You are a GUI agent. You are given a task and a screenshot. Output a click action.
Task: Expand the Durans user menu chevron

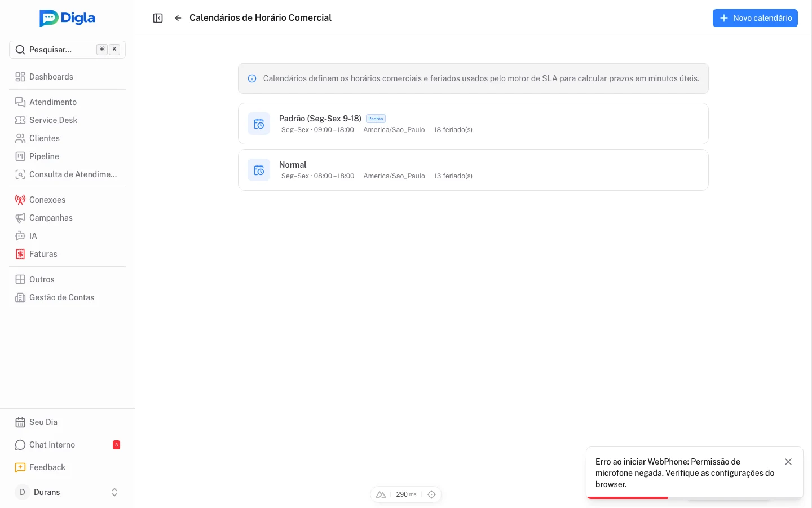pyautogui.click(x=114, y=492)
